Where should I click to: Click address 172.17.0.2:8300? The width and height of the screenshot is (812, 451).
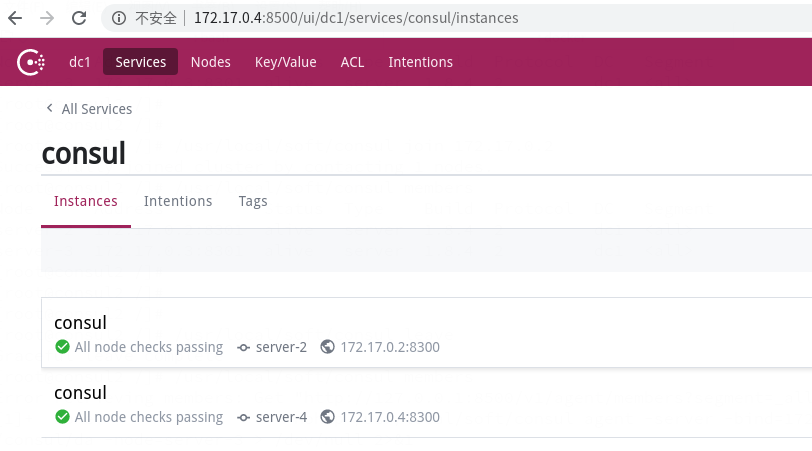390,347
